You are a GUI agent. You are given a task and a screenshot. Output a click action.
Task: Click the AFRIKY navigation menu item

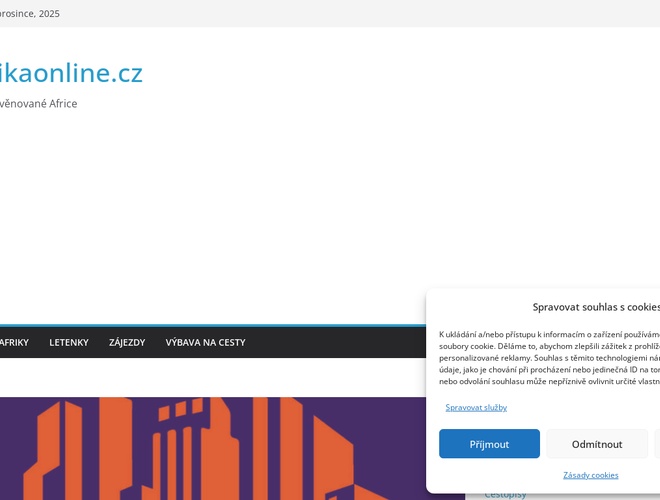[14, 342]
